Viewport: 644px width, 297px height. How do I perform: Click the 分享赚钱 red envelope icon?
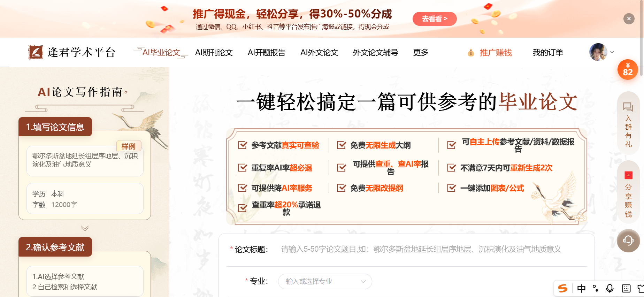tap(628, 175)
